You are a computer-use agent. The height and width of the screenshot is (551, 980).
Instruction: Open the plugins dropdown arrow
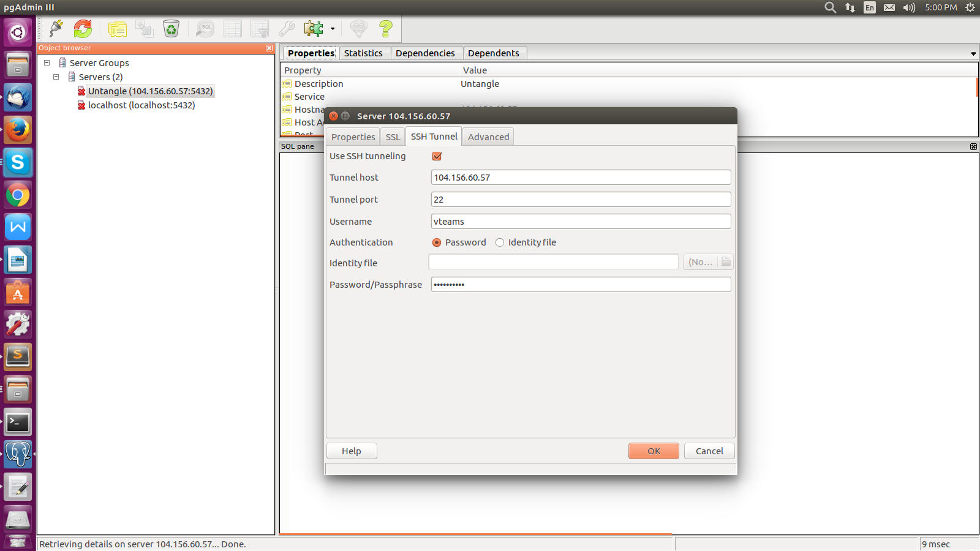(333, 29)
